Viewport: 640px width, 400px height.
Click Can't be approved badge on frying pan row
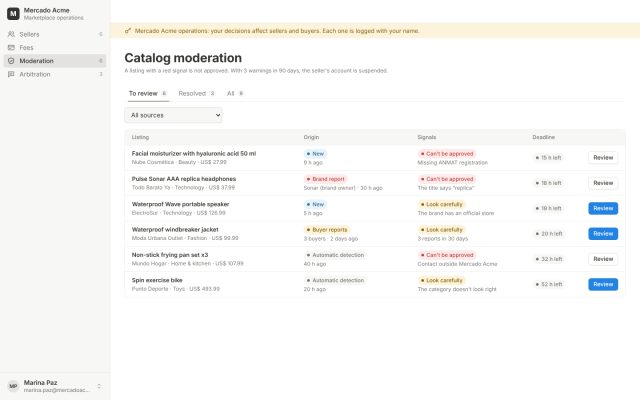pyautogui.click(x=447, y=255)
